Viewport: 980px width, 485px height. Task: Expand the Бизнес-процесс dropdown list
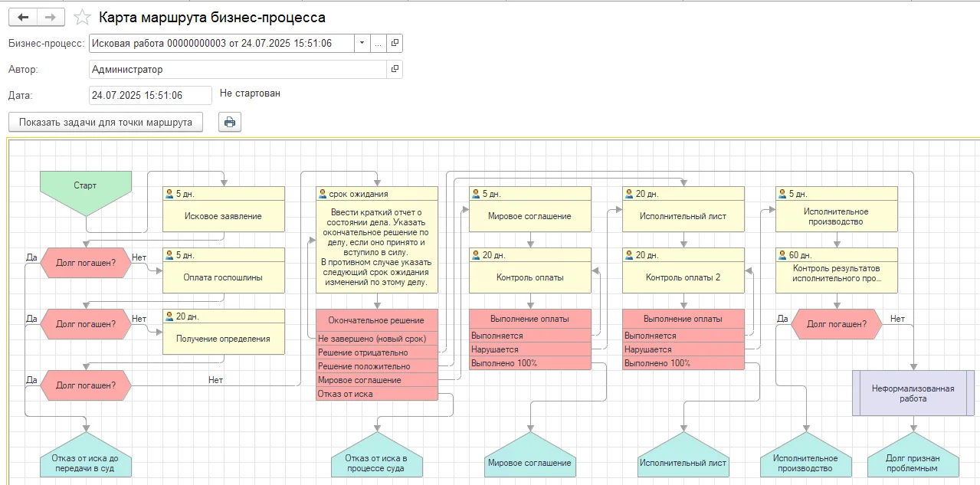[x=362, y=44]
